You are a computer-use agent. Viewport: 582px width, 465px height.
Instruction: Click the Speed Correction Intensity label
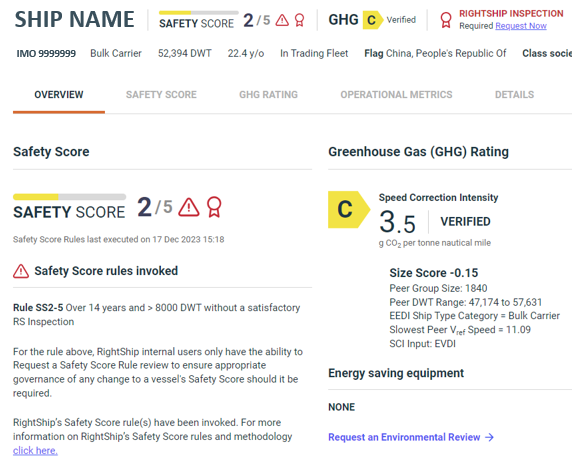(x=438, y=197)
